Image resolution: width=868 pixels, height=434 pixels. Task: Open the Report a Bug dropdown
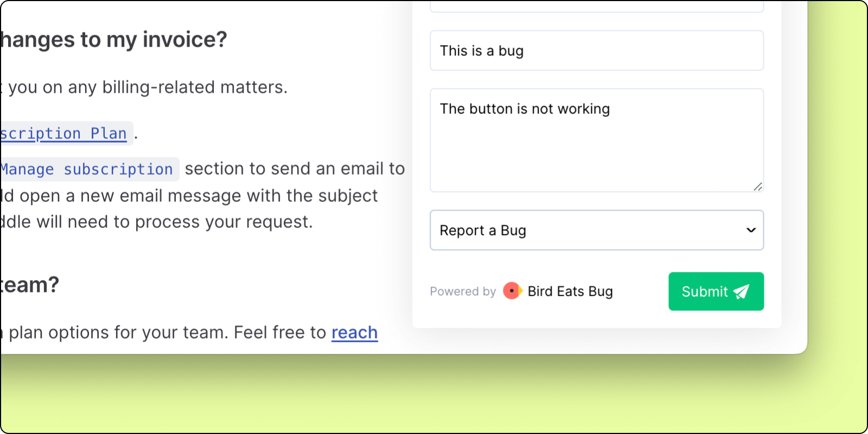596,230
